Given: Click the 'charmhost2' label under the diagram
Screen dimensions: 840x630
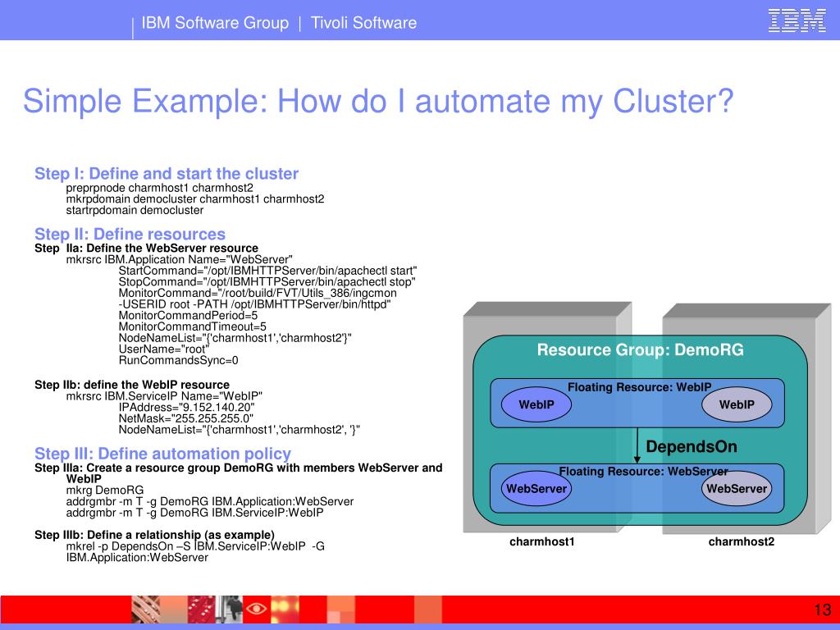Looking at the screenshot, I should (x=742, y=541).
